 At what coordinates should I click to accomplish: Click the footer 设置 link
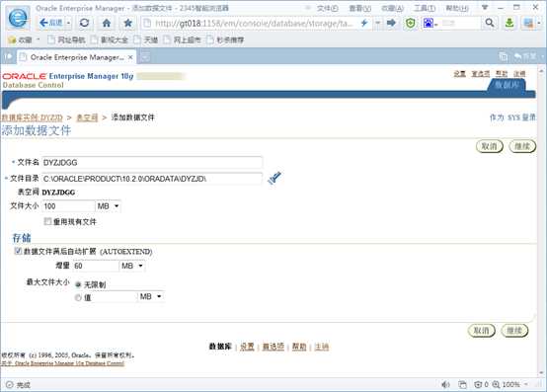pos(247,347)
